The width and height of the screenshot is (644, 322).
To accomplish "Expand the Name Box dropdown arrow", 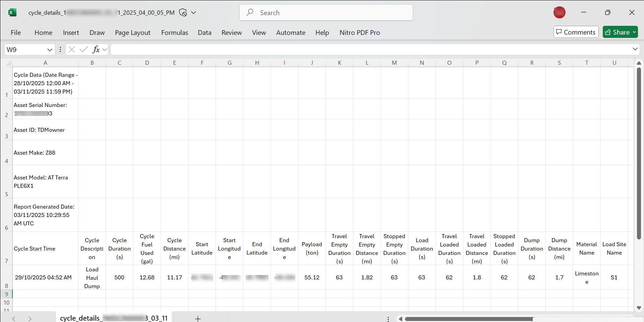I will click(x=50, y=50).
